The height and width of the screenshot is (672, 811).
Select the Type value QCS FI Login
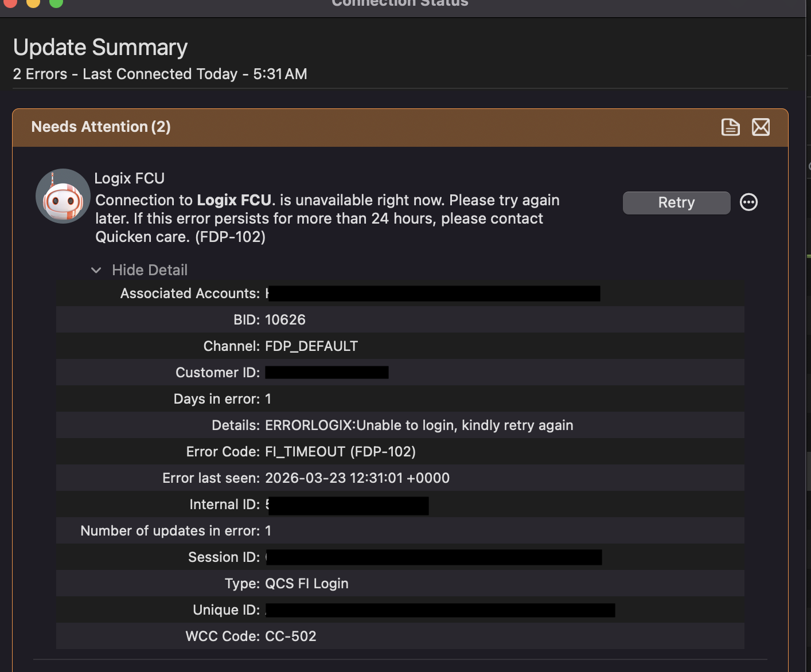coord(307,584)
